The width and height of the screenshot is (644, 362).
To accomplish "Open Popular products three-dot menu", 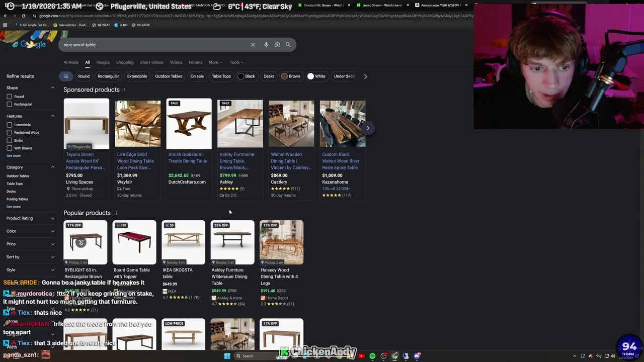I will click(116, 213).
